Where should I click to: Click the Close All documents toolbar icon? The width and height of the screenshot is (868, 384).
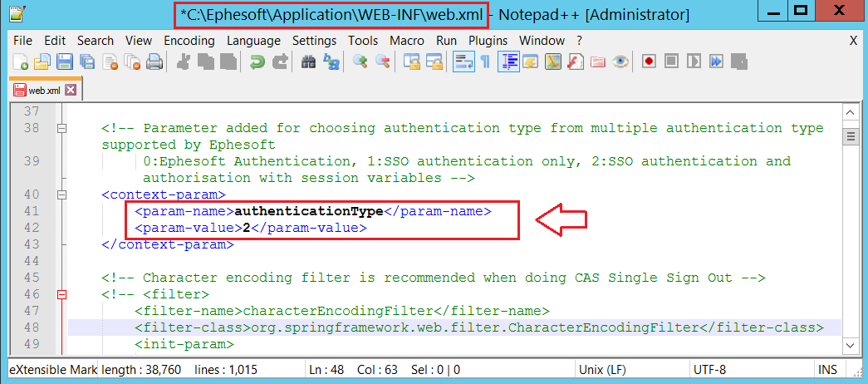132,61
